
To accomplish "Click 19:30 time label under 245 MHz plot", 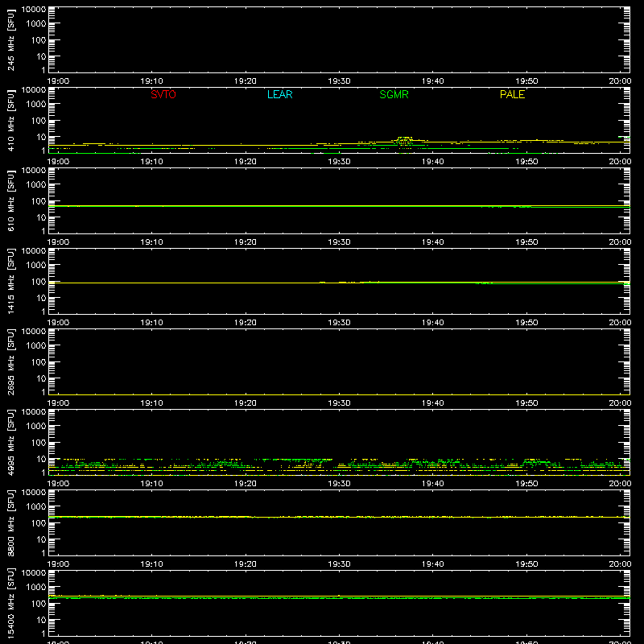I will tap(339, 81).
